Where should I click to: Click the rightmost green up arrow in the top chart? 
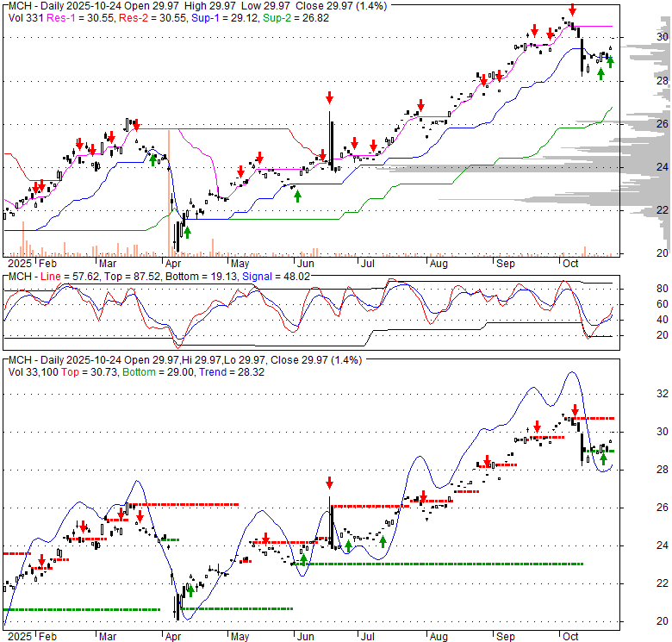610,61
